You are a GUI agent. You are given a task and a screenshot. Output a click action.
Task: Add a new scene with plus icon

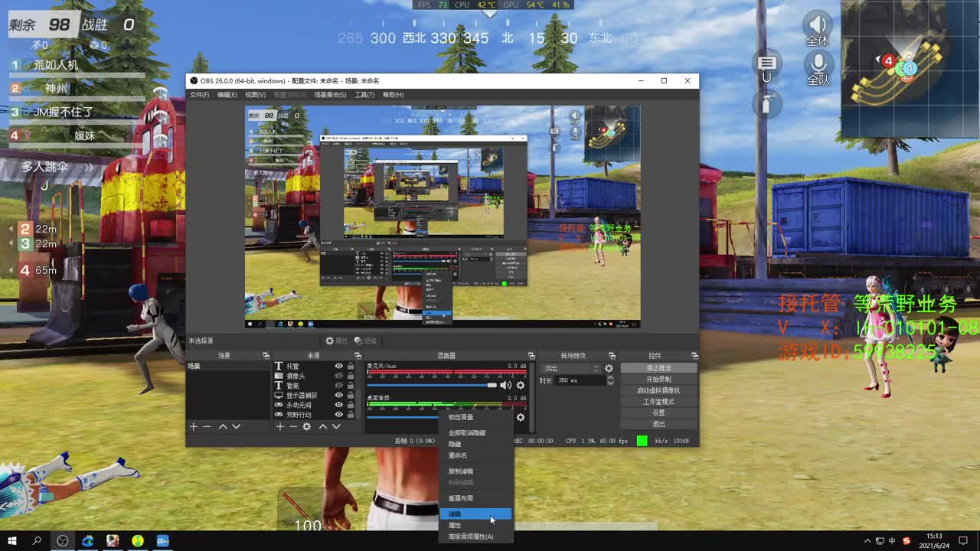194,426
